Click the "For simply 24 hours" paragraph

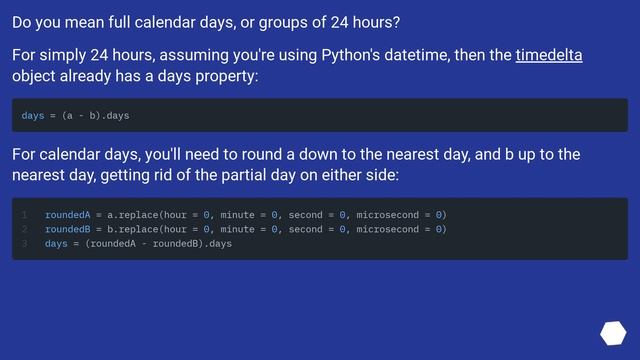[x=297, y=66]
